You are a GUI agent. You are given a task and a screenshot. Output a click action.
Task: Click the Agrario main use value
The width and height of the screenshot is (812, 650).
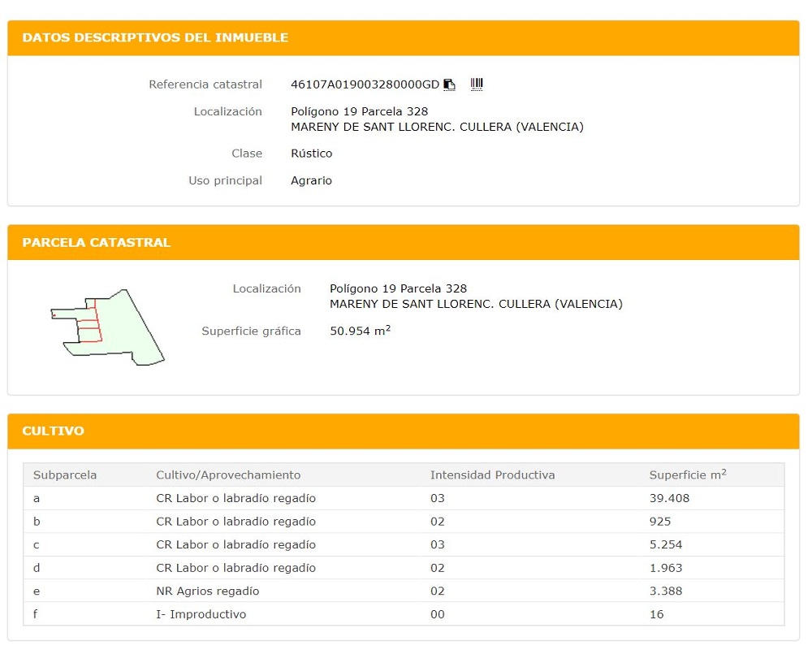click(x=311, y=180)
